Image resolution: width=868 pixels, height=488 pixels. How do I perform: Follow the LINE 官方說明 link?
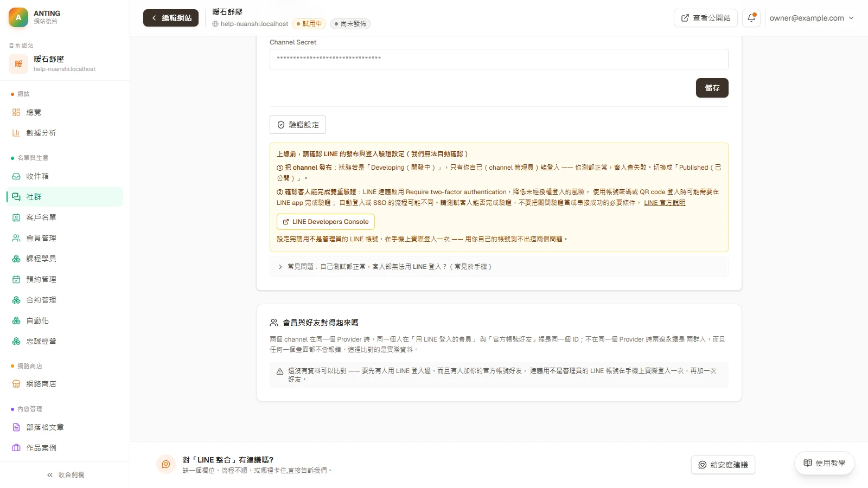pos(665,203)
